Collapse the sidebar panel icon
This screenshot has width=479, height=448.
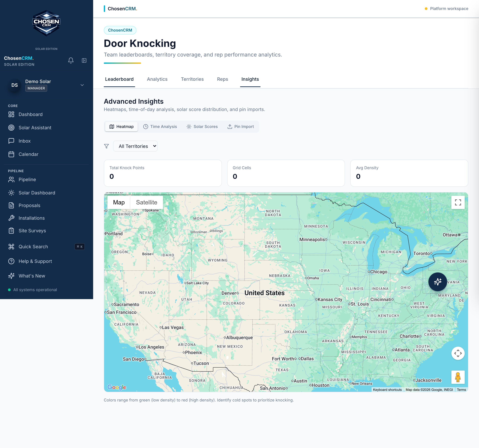(84, 60)
